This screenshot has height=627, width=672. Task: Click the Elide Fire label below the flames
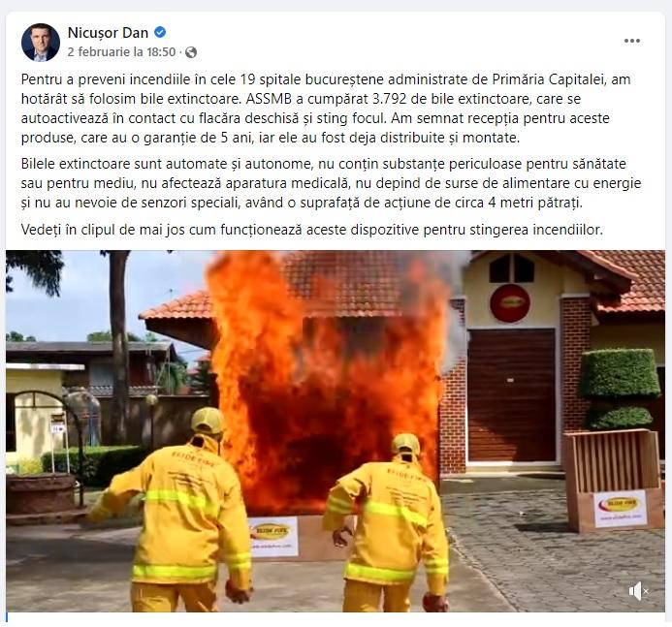click(273, 537)
